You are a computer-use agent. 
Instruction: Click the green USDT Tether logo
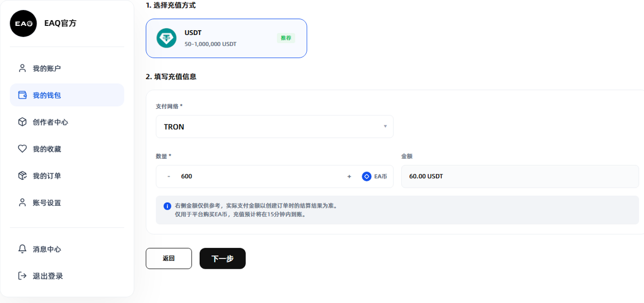click(x=166, y=38)
